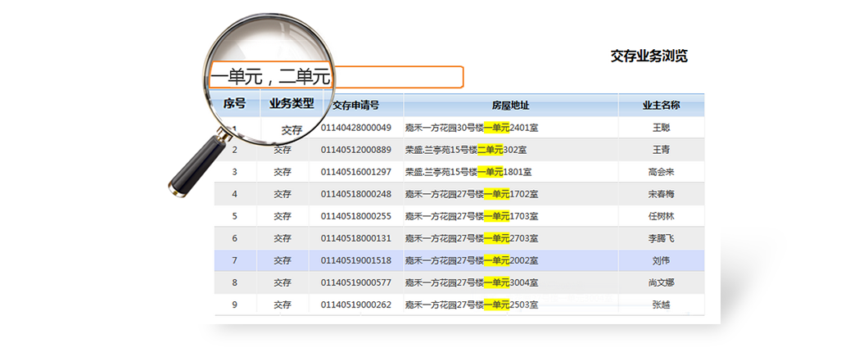Image resolution: width=868 pixels, height=352 pixels.
Task: Click address ending in 2002室
Action: click(x=472, y=260)
